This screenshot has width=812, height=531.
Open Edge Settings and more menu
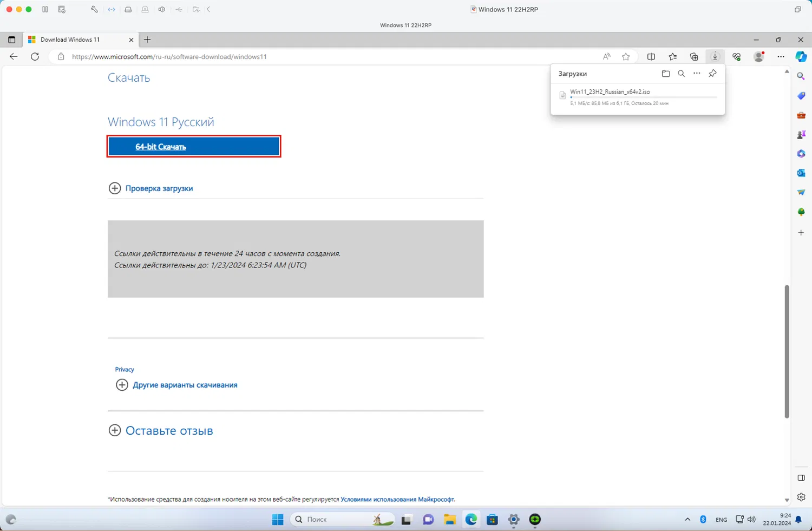coord(781,56)
